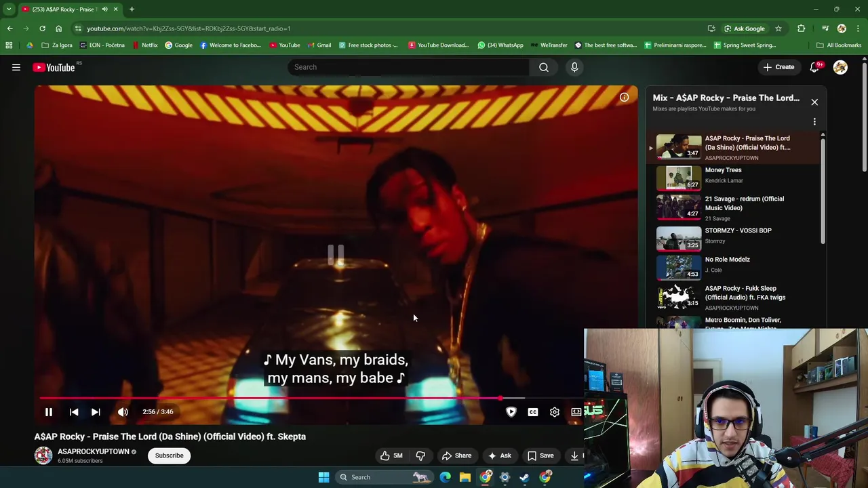Open the Chrome tab search dropdown
This screenshot has width=868, height=488.
[x=9, y=9]
